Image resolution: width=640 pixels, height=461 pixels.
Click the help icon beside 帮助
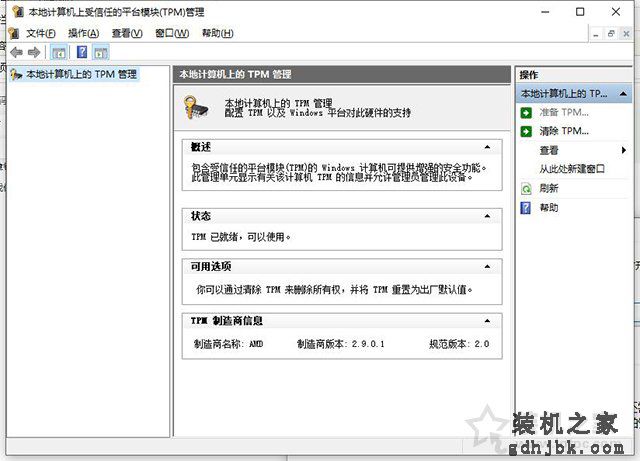(526, 207)
